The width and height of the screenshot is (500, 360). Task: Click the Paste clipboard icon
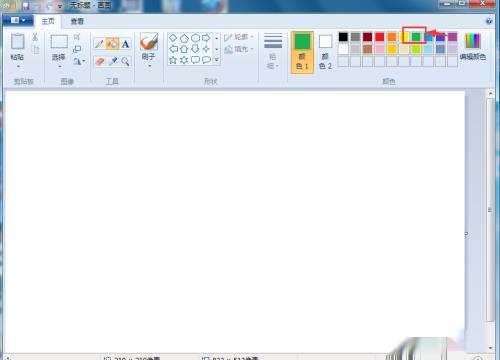[x=17, y=41]
